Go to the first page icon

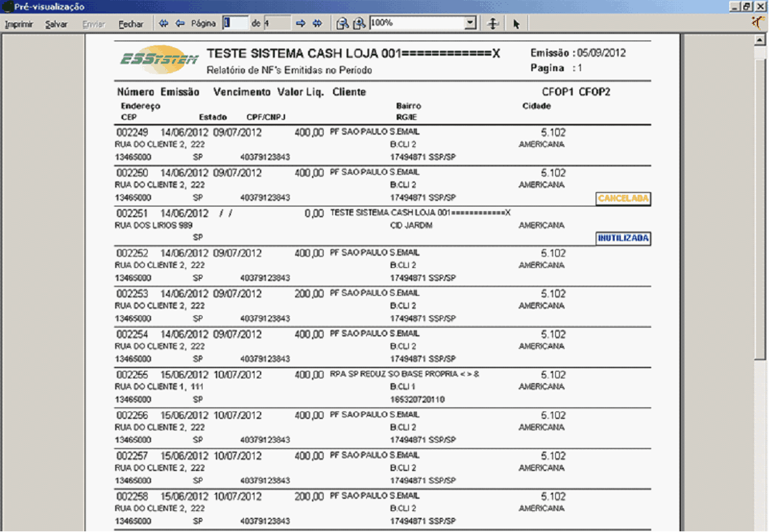coord(163,24)
